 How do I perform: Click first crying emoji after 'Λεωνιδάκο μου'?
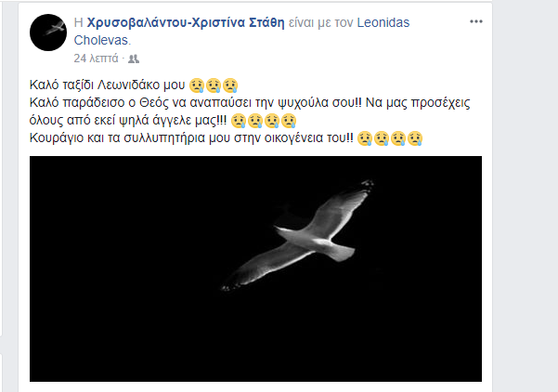(197, 85)
